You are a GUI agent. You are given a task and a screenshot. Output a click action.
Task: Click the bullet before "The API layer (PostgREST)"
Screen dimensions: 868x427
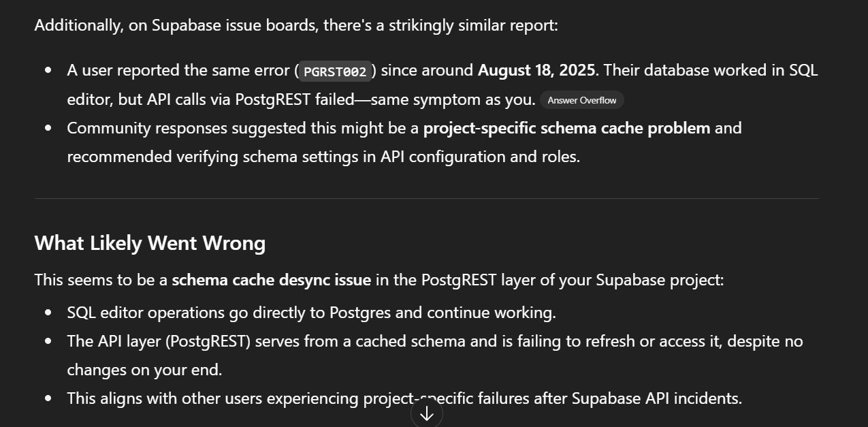[x=48, y=341]
